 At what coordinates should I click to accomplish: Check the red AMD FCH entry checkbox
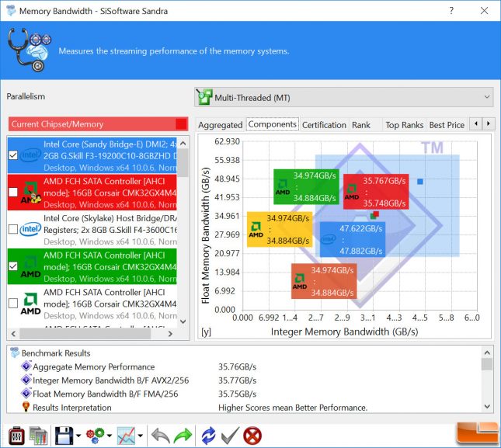pos(13,192)
